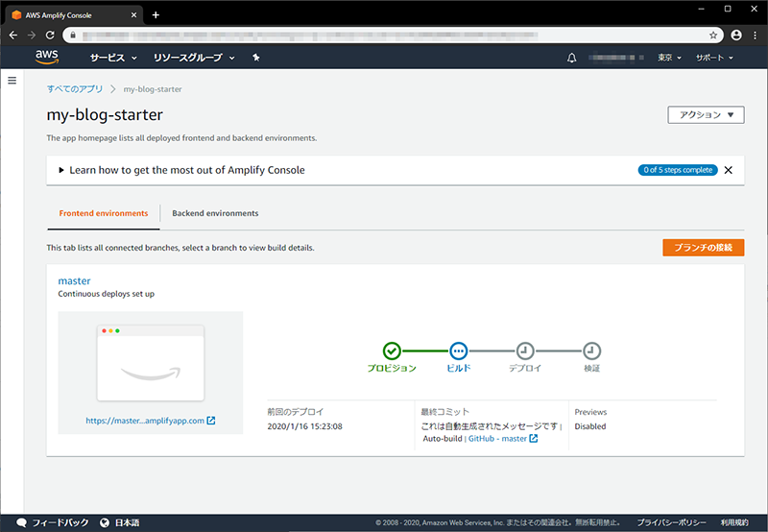
Task: Click the pin shortcut icon in AWS nav bar
Action: pos(255,58)
